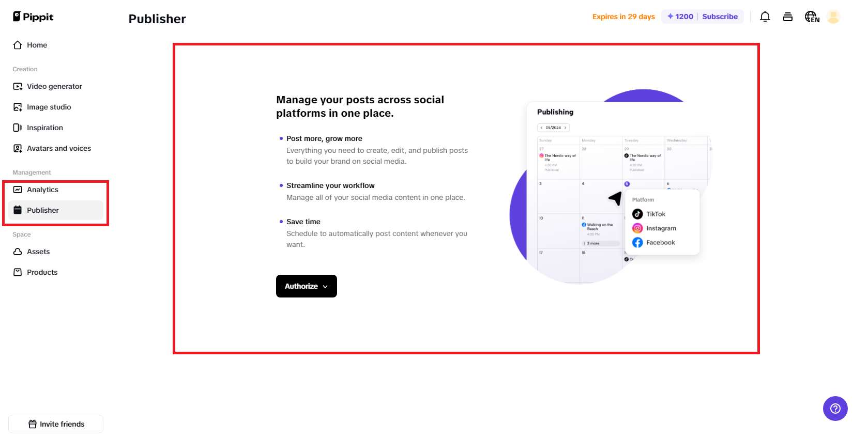868x439 pixels.
Task: Click the Authorize button
Action: click(302, 286)
